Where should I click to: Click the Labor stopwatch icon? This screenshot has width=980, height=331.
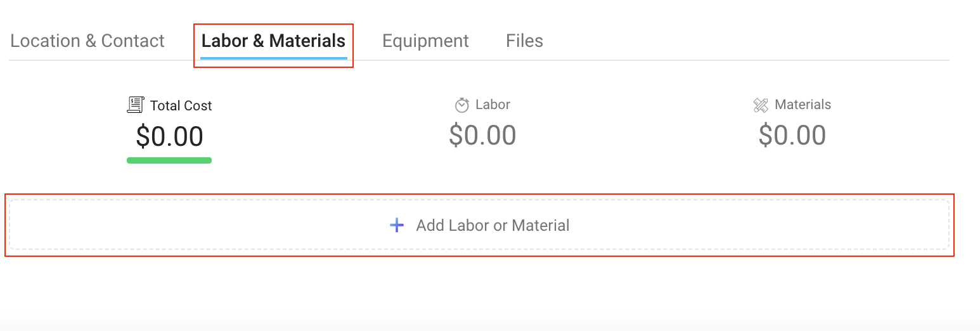tap(462, 105)
